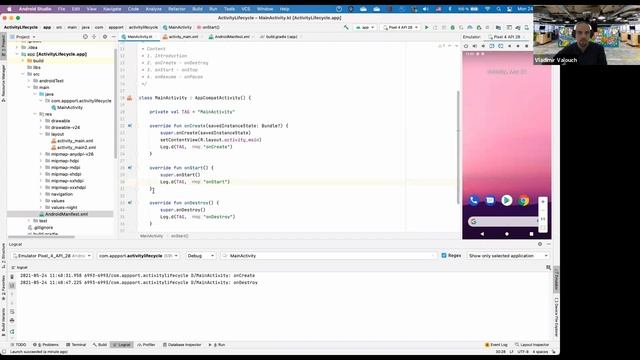
Task: Click the hammer Make Project icon
Action: pyautogui.click(x=347, y=27)
